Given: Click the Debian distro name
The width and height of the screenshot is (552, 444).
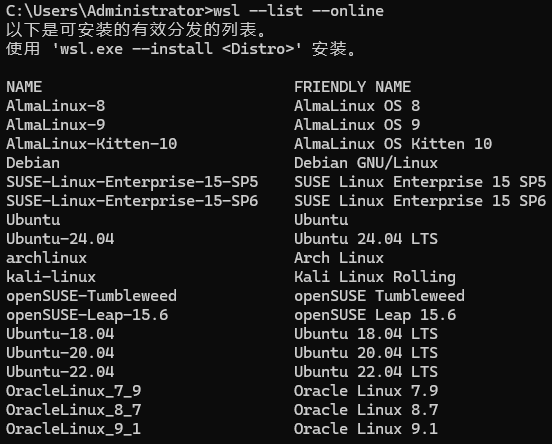Looking at the screenshot, I should point(33,163).
